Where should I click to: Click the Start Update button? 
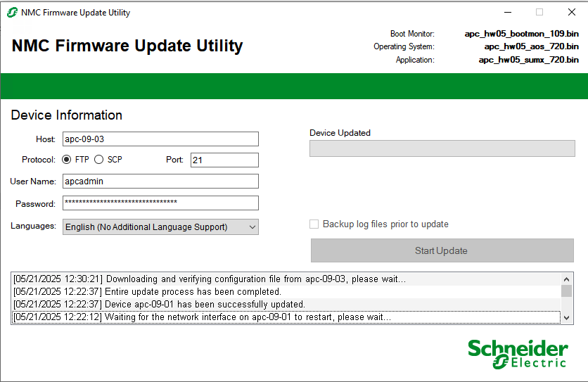pos(442,250)
